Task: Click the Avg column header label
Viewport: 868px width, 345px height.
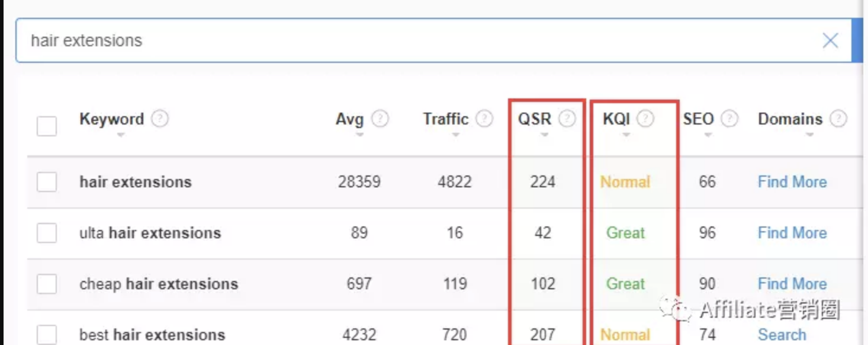Action: 349,119
